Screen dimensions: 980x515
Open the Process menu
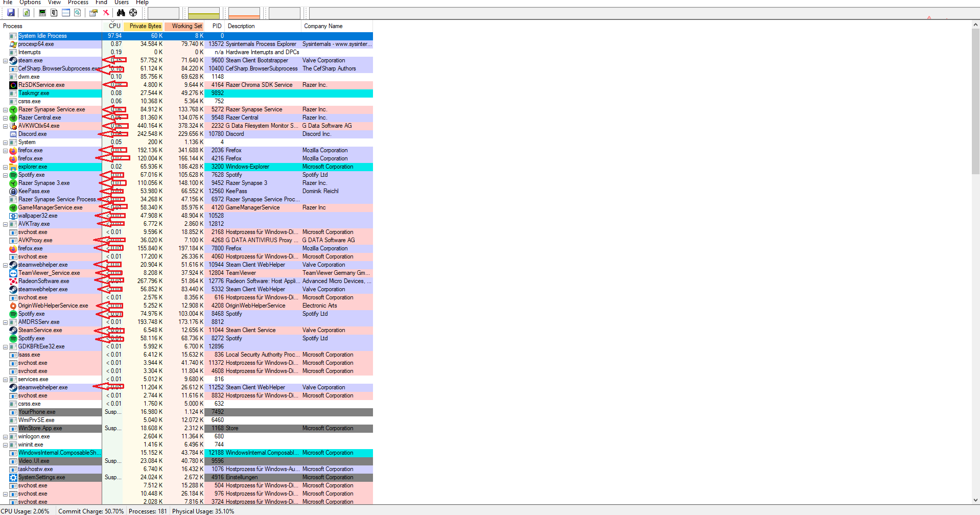point(78,3)
